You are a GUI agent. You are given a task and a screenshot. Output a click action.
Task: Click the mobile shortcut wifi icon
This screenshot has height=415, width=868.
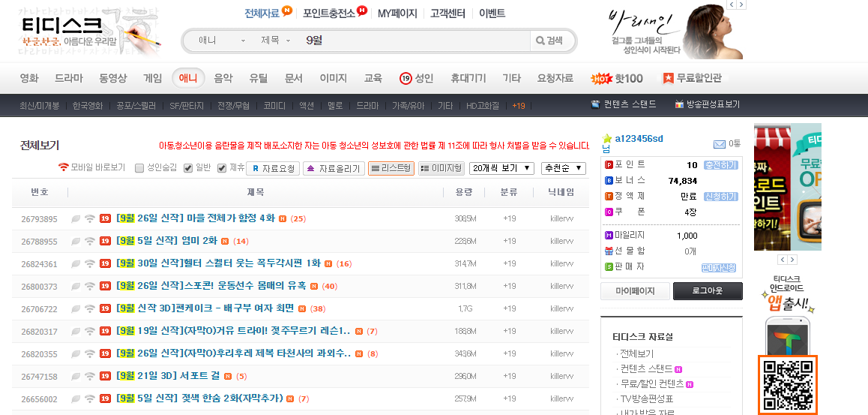pyautogui.click(x=64, y=167)
